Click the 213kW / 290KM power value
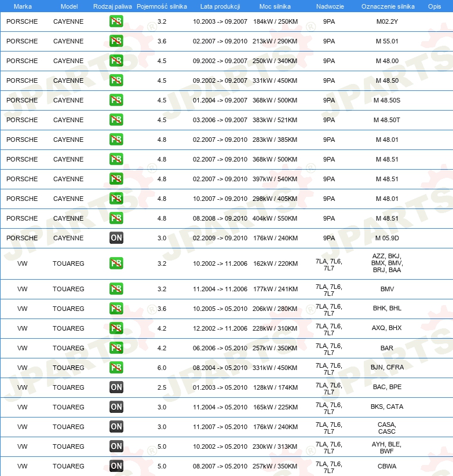This screenshot has width=453, height=476. coord(275,41)
